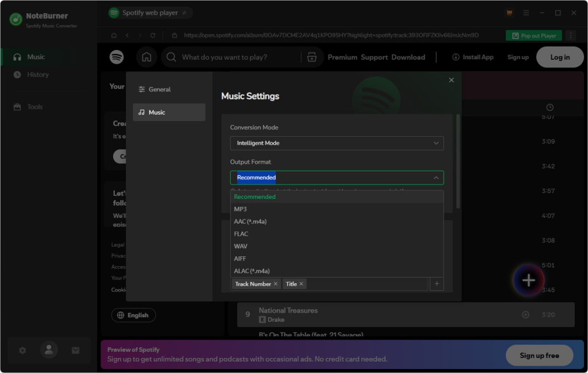588x373 pixels.
Task: Open the three-dot menu beside Pop out Player
Action: coord(571,36)
